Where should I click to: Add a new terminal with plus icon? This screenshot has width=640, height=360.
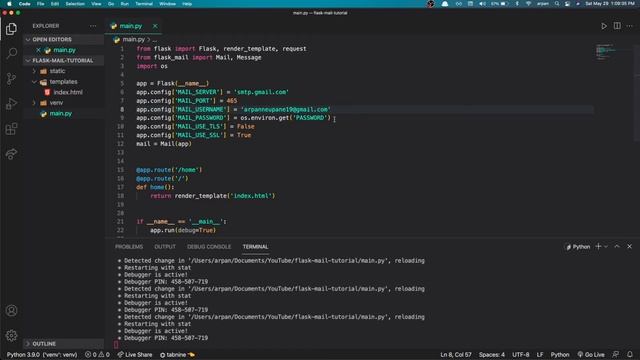pos(598,247)
